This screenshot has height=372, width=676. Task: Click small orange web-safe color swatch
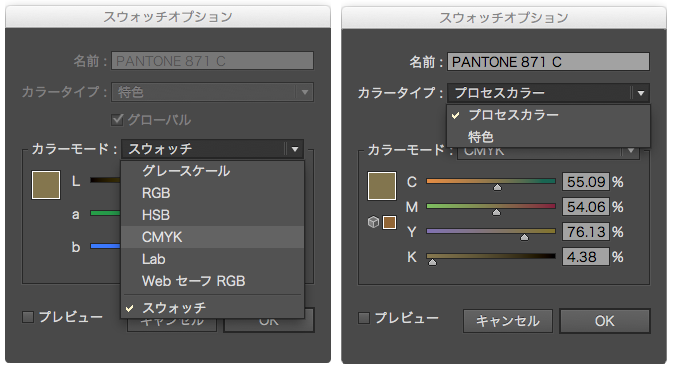pos(389,222)
